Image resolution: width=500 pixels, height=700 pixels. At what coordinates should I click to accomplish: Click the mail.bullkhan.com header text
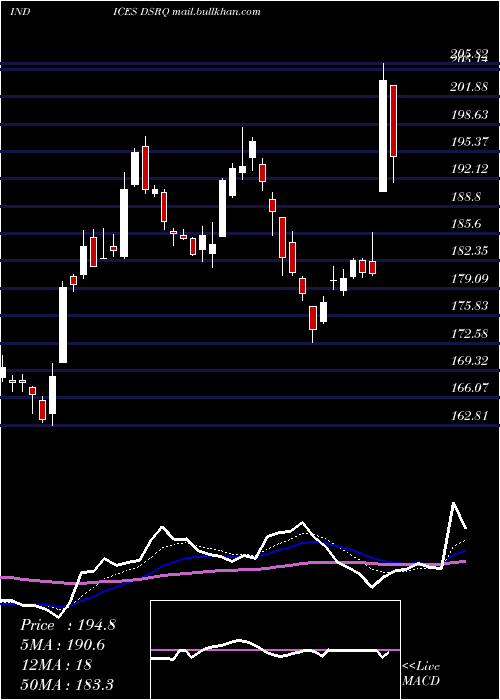tap(216, 12)
